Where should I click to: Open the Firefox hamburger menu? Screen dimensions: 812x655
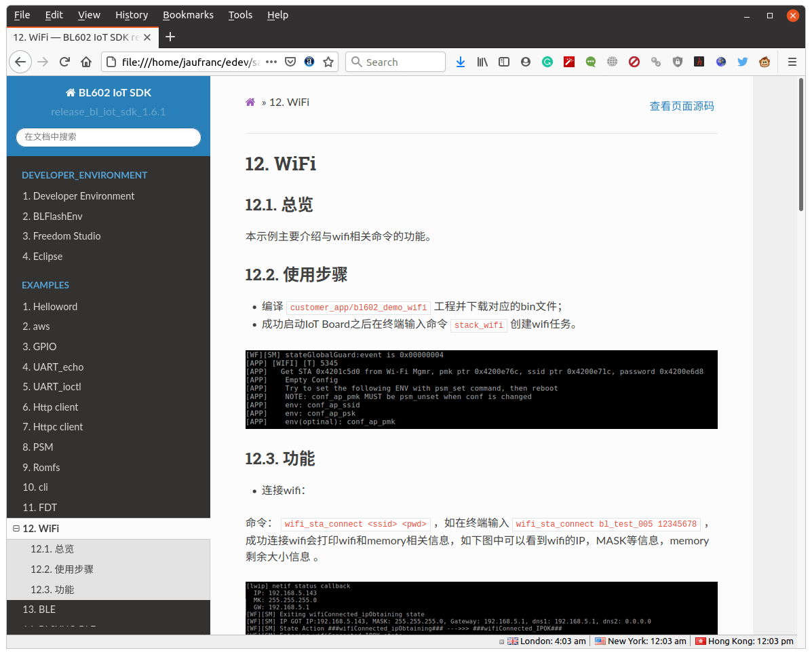tap(792, 62)
